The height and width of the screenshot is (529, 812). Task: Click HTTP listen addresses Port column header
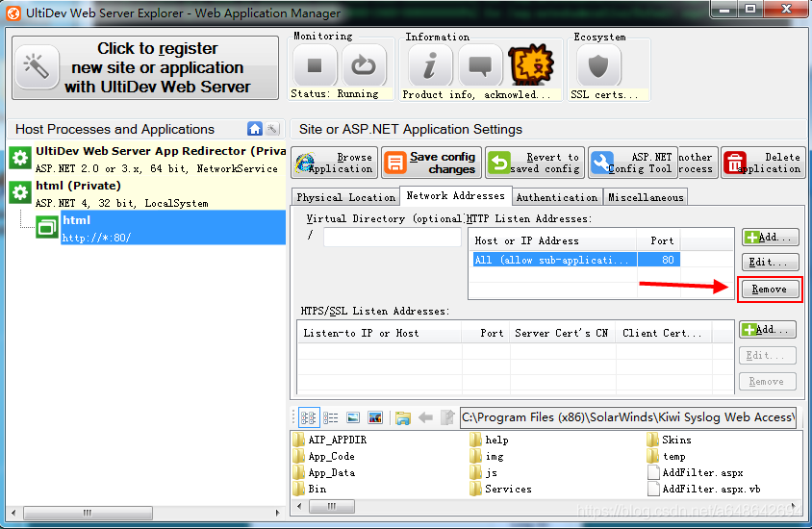[x=659, y=240]
